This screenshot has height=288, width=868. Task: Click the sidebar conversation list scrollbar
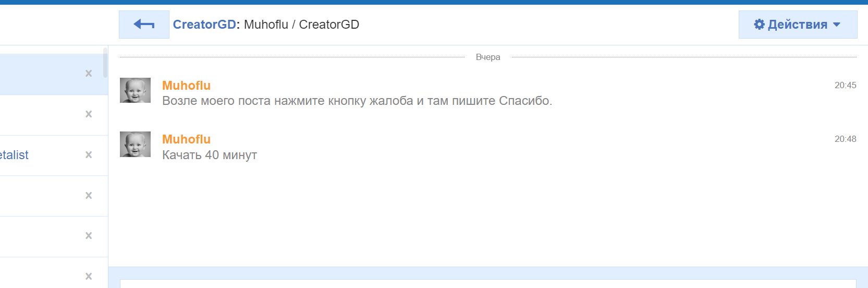pos(105,63)
